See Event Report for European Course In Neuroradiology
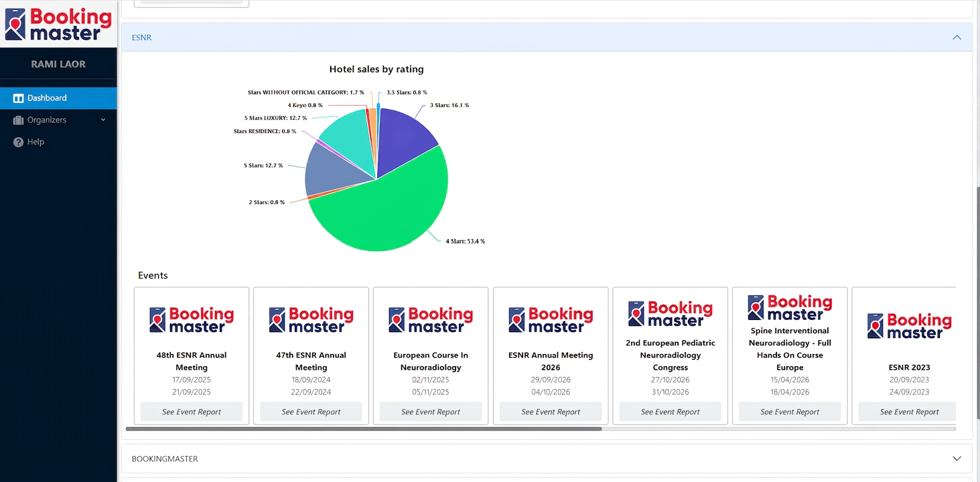 coord(431,412)
